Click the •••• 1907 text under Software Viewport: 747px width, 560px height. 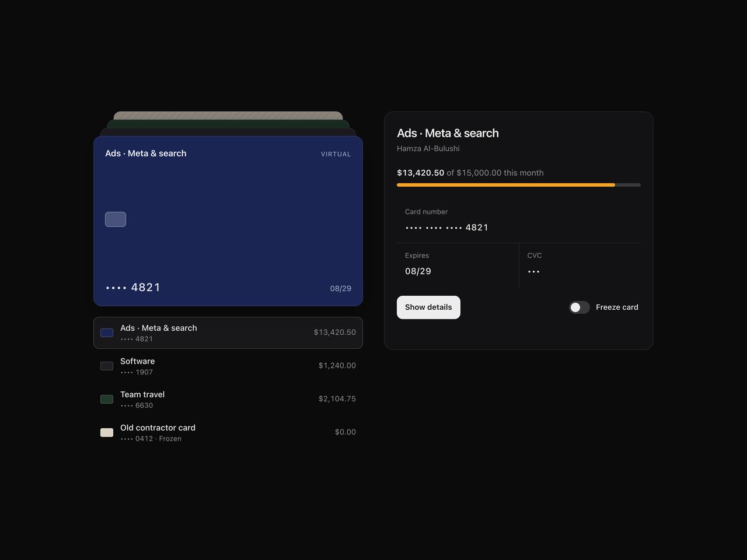[x=137, y=372]
